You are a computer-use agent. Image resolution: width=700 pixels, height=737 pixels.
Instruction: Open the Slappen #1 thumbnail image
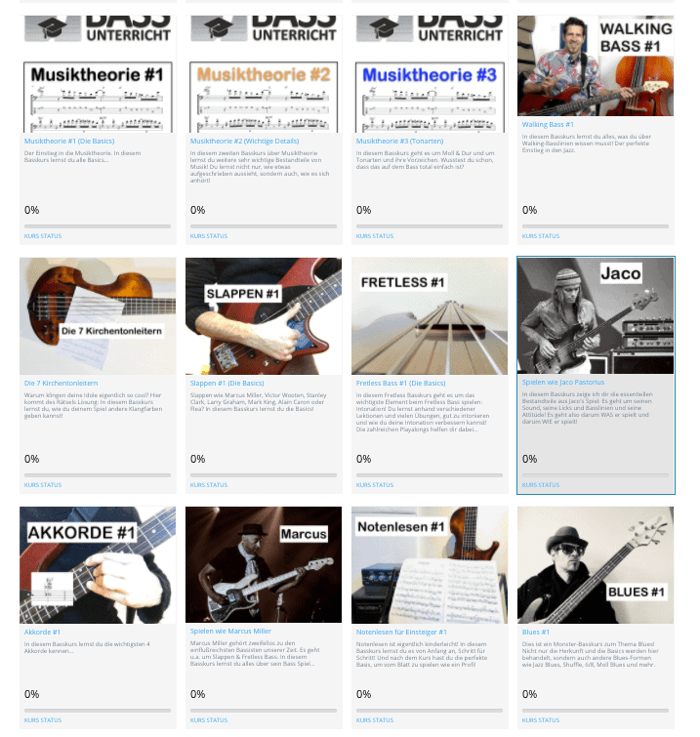pos(264,316)
